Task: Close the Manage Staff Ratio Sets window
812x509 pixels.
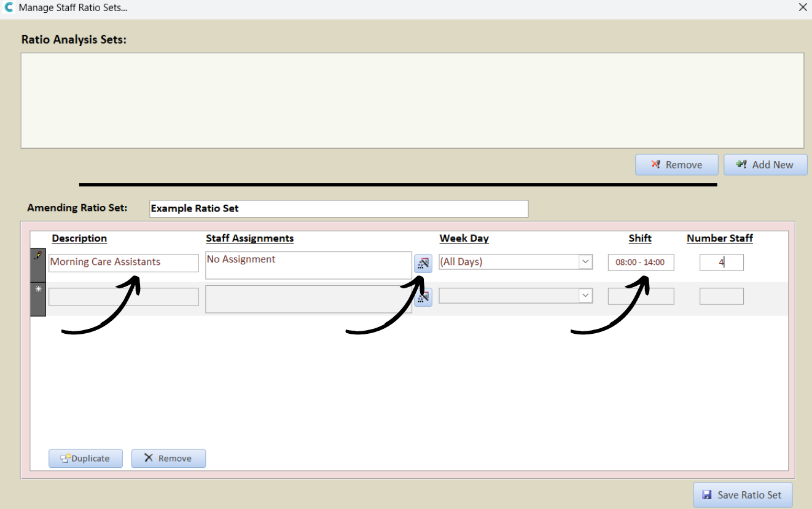Action: click(803, 8)
